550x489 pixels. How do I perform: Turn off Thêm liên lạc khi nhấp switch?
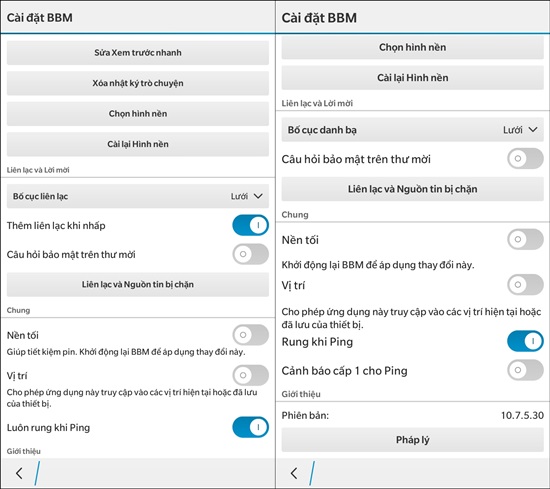pyautogui.click(x=250, y=225)
